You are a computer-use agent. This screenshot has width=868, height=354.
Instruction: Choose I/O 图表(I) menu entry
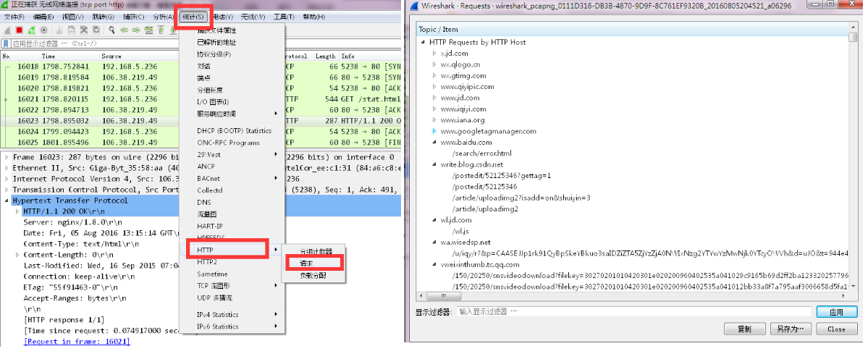pos(213,102)
